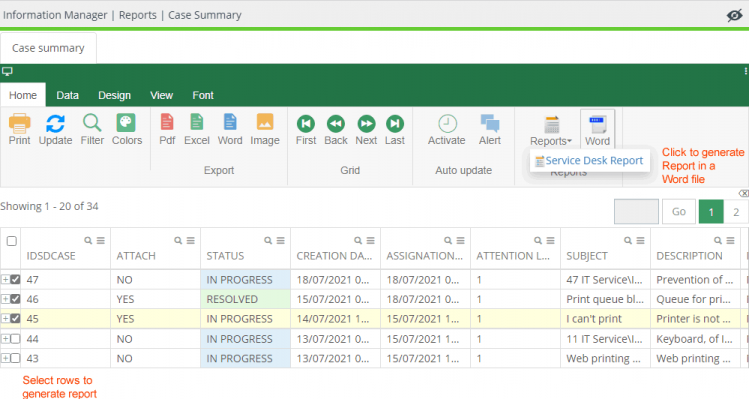Open the Alert chat bubble icon
This screenshot has width=749, height=399.
[x=490, y=123]
